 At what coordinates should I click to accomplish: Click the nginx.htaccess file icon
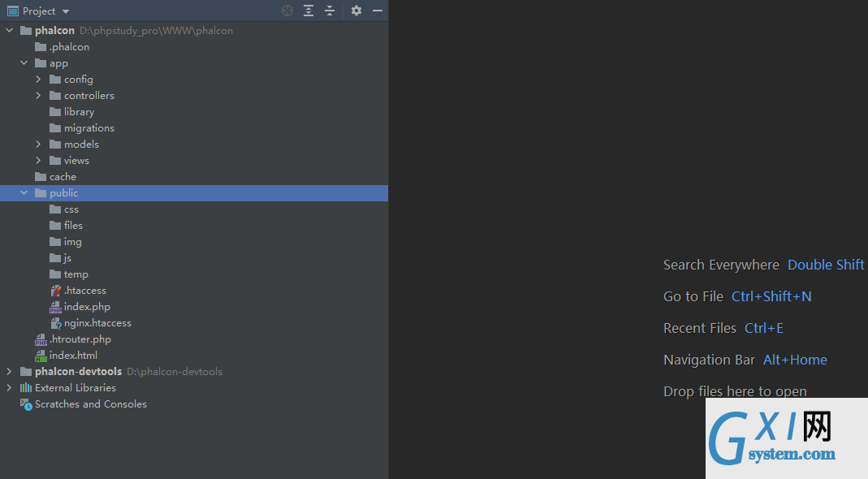click(55, 323)
